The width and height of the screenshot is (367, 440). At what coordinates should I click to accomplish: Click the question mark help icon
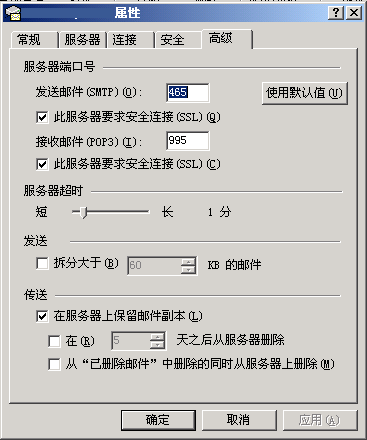[x=336, y=13]
